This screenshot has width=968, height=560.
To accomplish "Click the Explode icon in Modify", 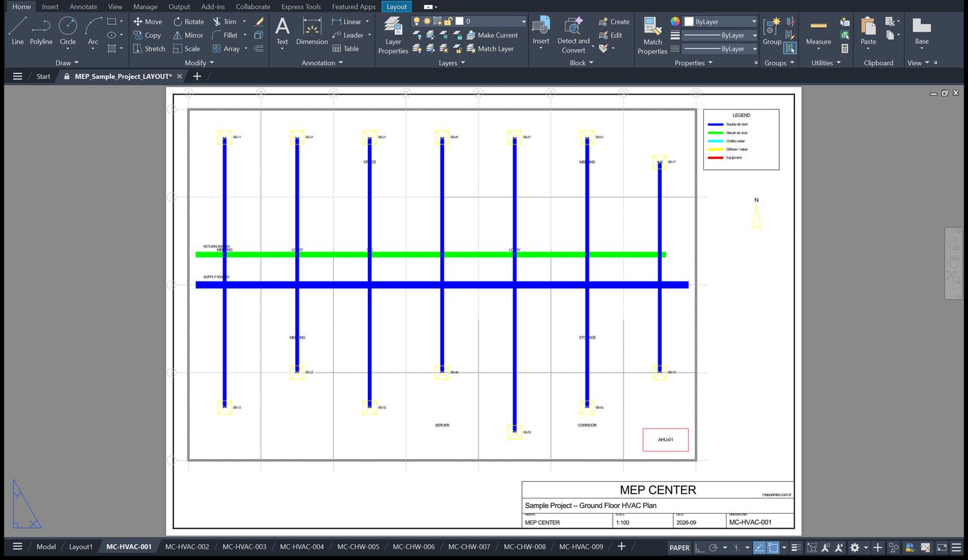I will pyautogui.click(x=259, y=35).
